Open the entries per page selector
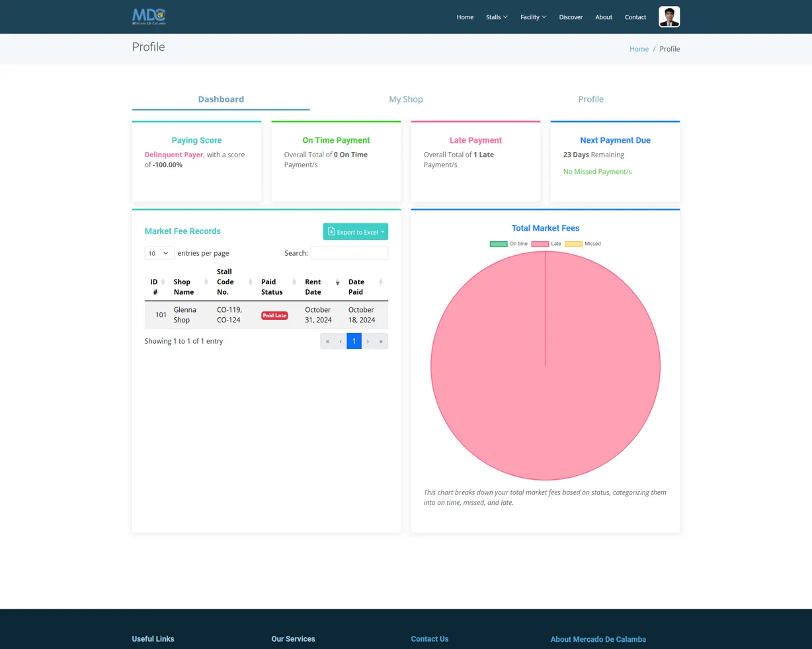This screenshot has height=649, width=812. click(159, 253)
